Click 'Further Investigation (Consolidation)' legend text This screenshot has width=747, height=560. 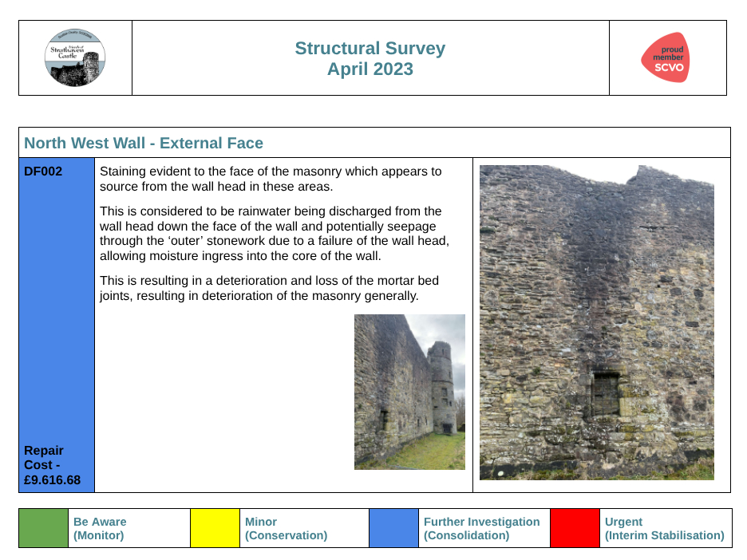(x=481, y=528)
